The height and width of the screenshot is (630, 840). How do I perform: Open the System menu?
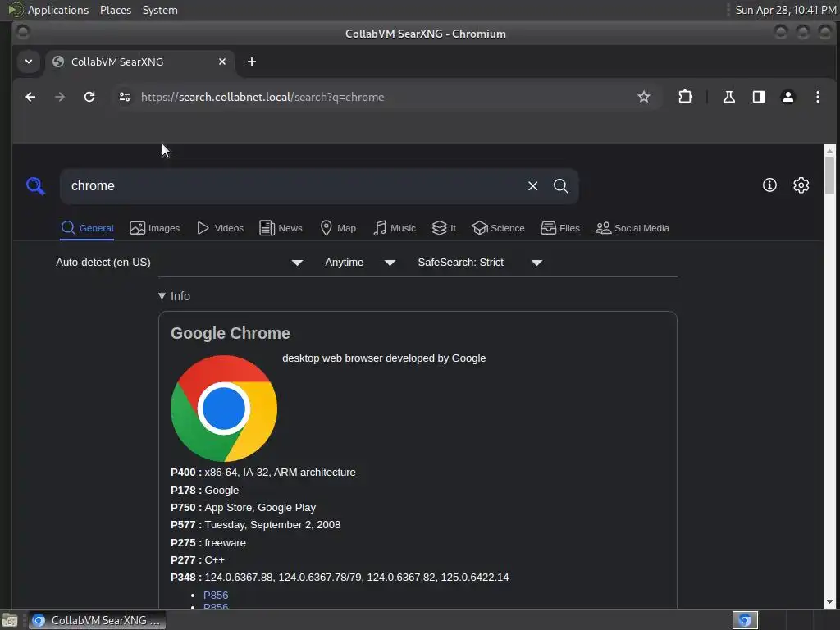(x=160, y=10)
